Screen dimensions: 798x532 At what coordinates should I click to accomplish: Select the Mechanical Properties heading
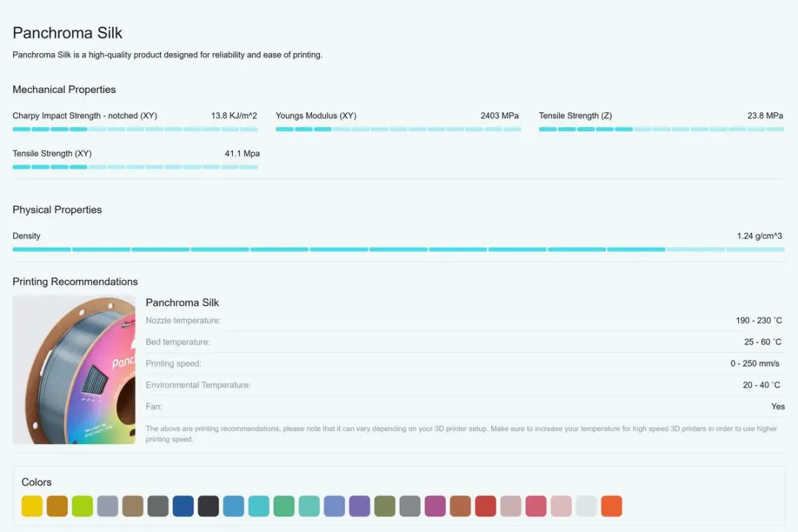[64, 89]
